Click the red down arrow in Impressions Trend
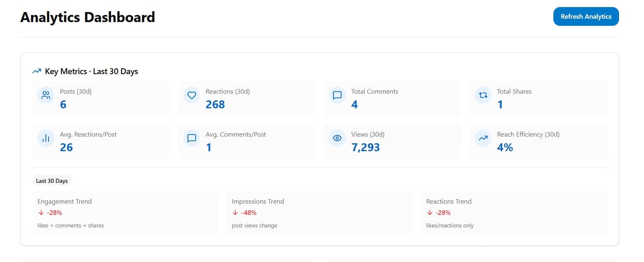The height and width of the screenshot is (262, 644). click(235, 212)
